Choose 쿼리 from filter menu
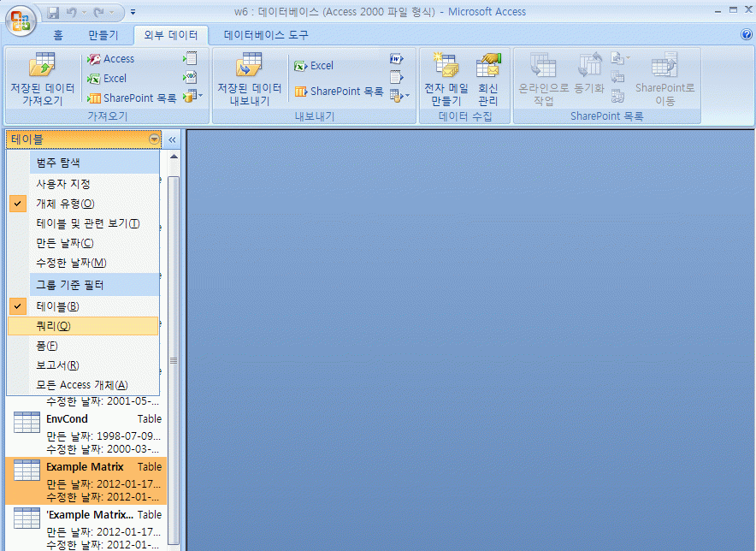Viewport: 756px width, 551px height. [53, 326]
